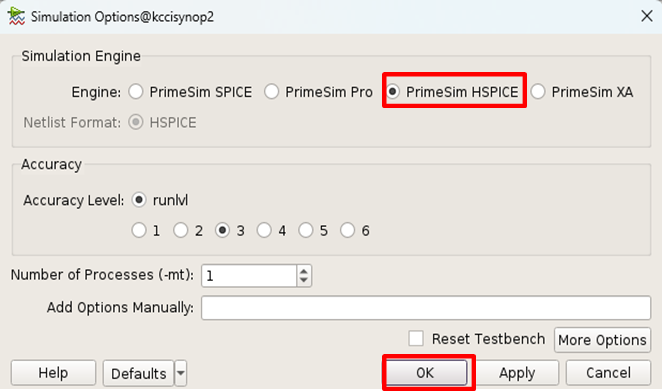Viewport: 662px width, 391px height.
Task: Select the runlvl accuracy level option
Action: tap(139, 200)
